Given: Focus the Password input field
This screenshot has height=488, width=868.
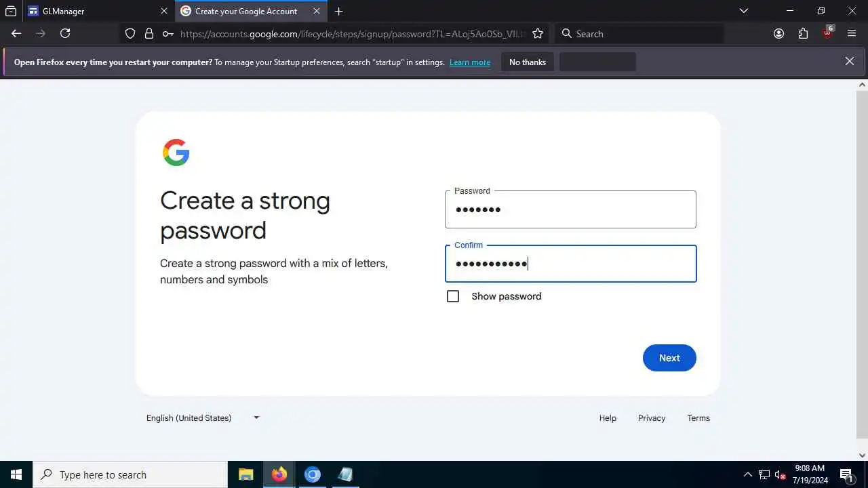Looking at the screenshot, I should pos(570,209).
